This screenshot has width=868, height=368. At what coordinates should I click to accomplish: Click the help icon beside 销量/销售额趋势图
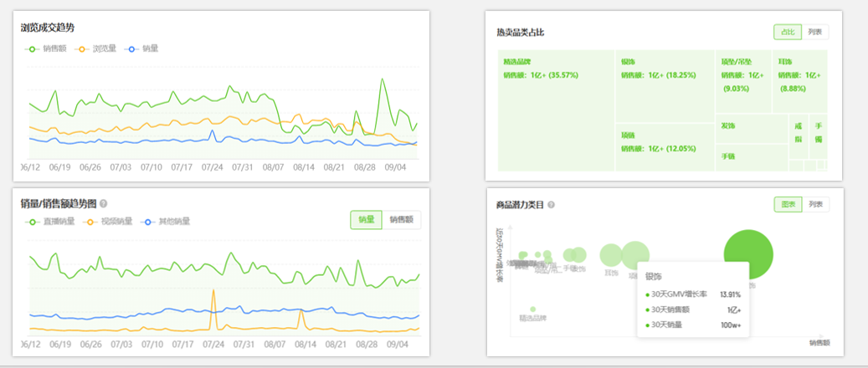104,203
